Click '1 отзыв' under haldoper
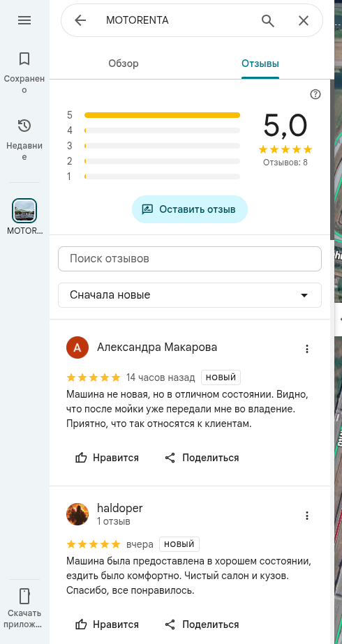342x644 pixels. [x=114, y=522]
